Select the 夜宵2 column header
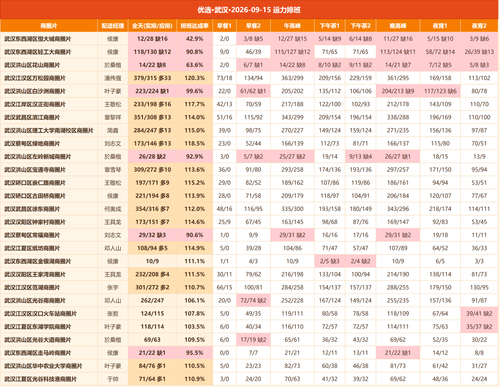 pos(479,26)
